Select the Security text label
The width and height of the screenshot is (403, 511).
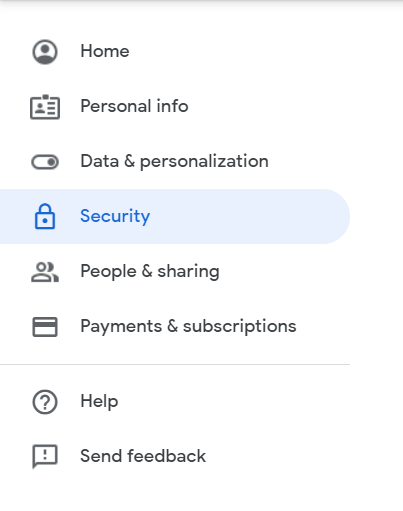pyautogui.click(x=115, y=217)
